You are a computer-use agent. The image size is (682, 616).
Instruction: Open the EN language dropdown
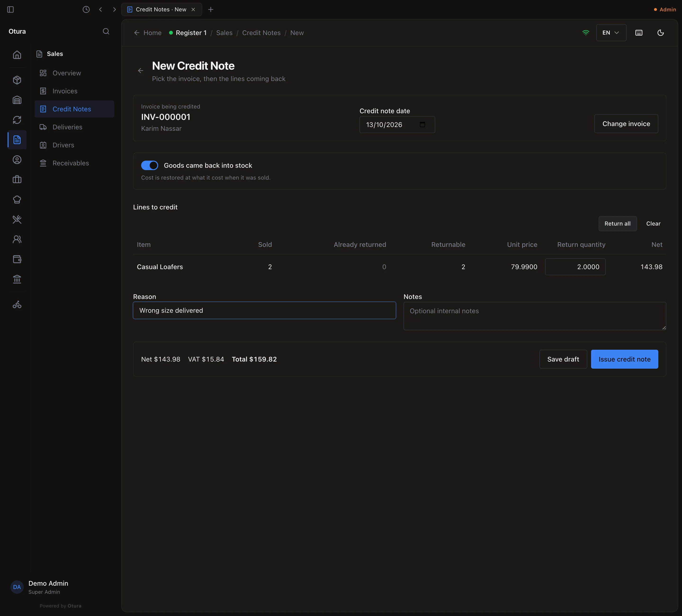click(x=611, y=33)
